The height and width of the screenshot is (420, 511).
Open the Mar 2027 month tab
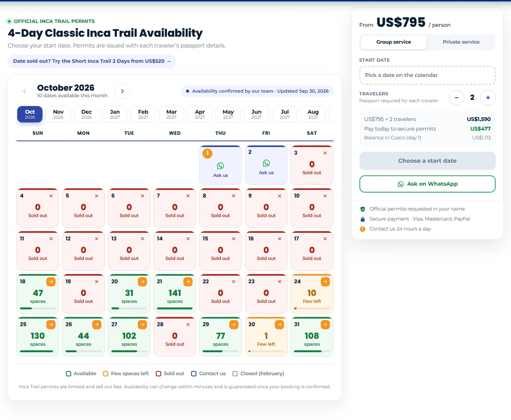click(x=171, y=114)
